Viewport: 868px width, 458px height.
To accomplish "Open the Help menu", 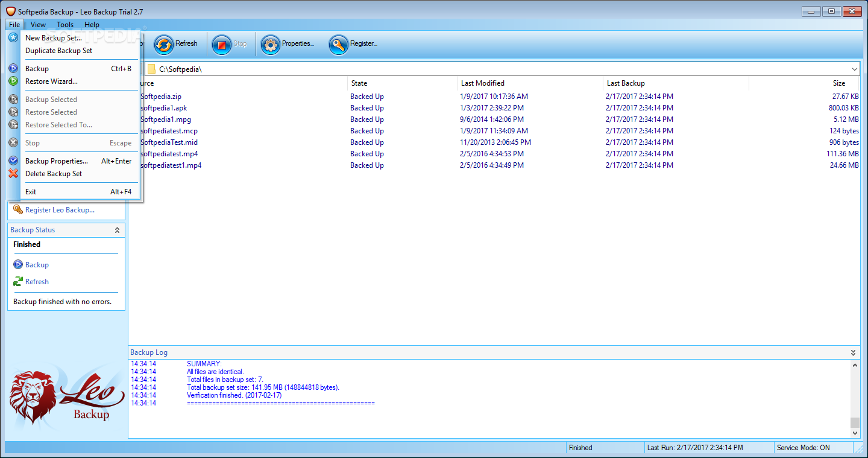I will pos(92,25).
